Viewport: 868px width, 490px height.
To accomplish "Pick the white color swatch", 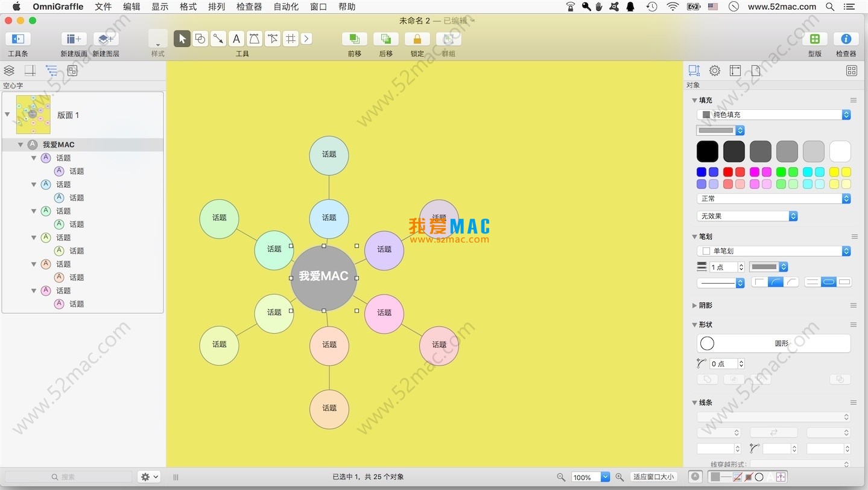I will tap(840, 151).
